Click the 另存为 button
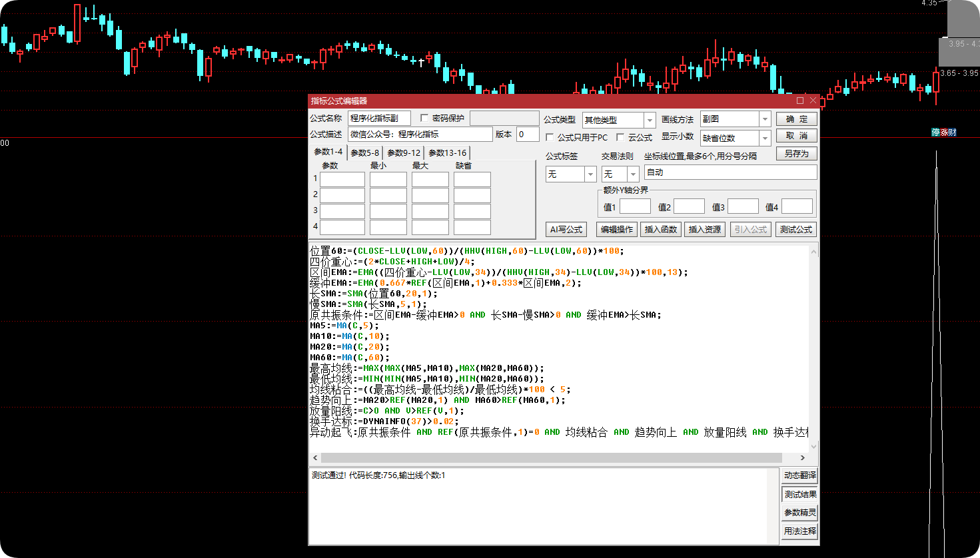This screenshot has height=558, width=980. point(797,154)
